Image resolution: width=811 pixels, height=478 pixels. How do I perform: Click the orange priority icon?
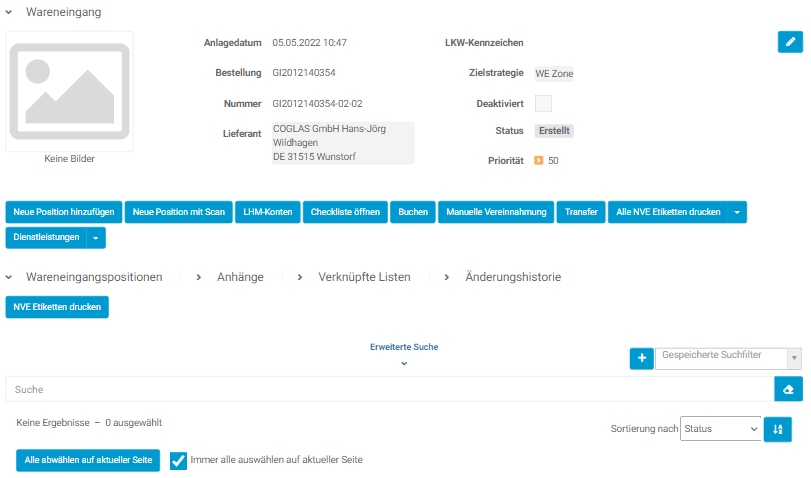coord(538,160)
